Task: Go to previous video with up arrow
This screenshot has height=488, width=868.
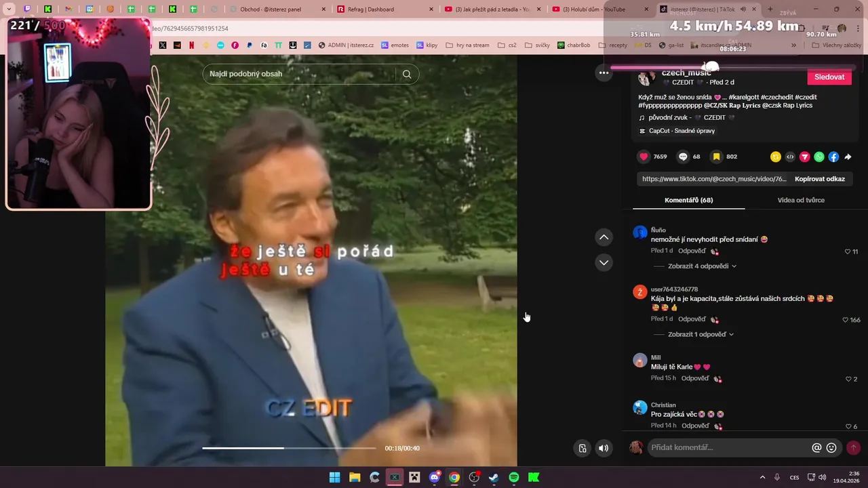Action: click(604, 237)
